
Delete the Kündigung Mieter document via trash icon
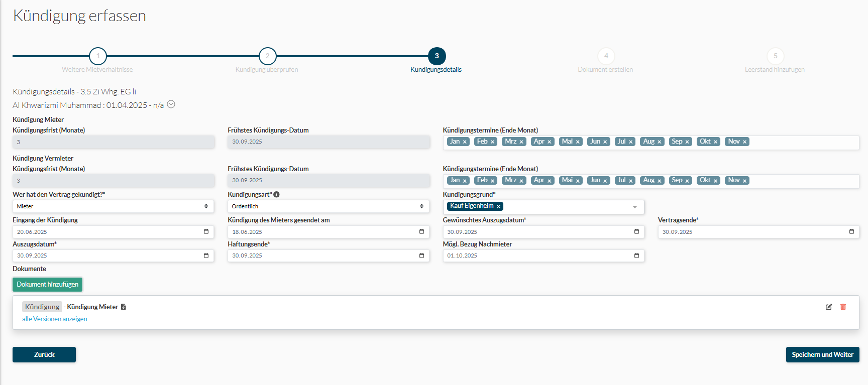pyautogui.click(x=843, y=307)
